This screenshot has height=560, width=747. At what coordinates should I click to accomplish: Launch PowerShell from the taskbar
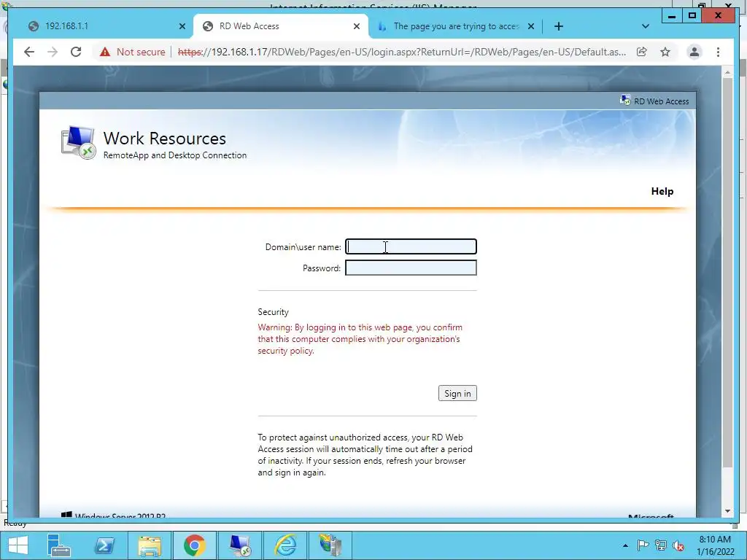104,545
